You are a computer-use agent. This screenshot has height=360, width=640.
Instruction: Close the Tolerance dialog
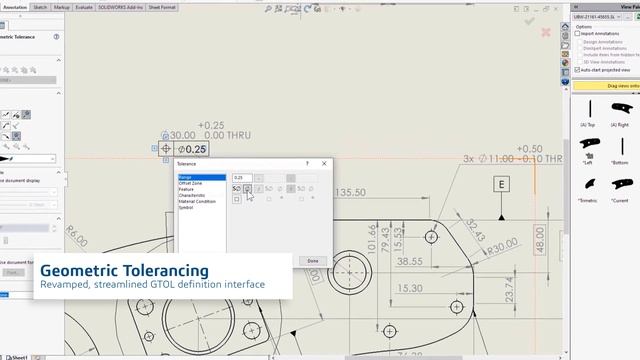(x=324, y=163)
